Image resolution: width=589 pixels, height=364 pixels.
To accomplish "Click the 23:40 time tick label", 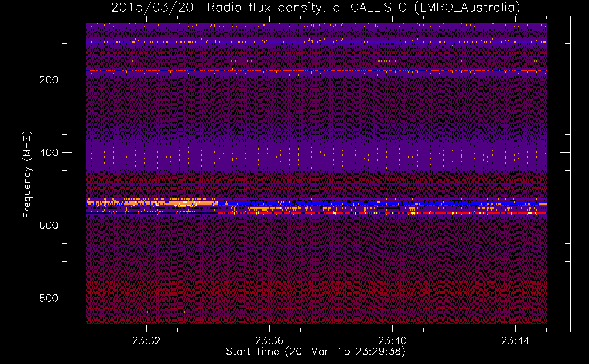I will 392,341.
